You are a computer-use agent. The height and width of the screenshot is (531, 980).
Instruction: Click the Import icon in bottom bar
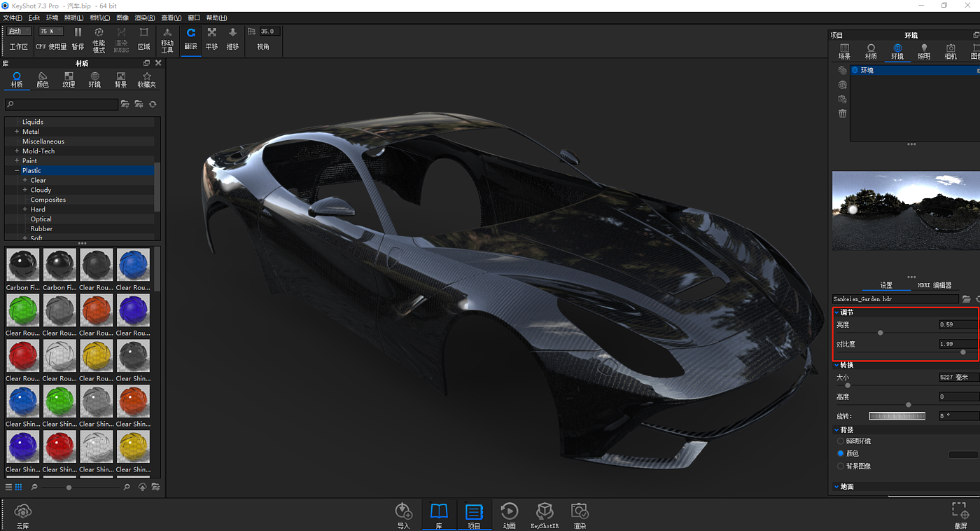tap(403, 511)
